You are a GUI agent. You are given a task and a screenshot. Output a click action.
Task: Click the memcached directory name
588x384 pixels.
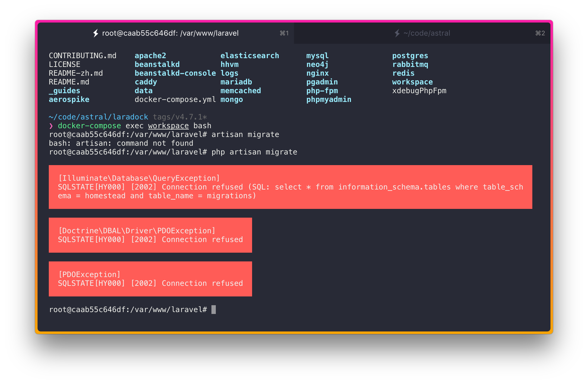tap(241, 91)
